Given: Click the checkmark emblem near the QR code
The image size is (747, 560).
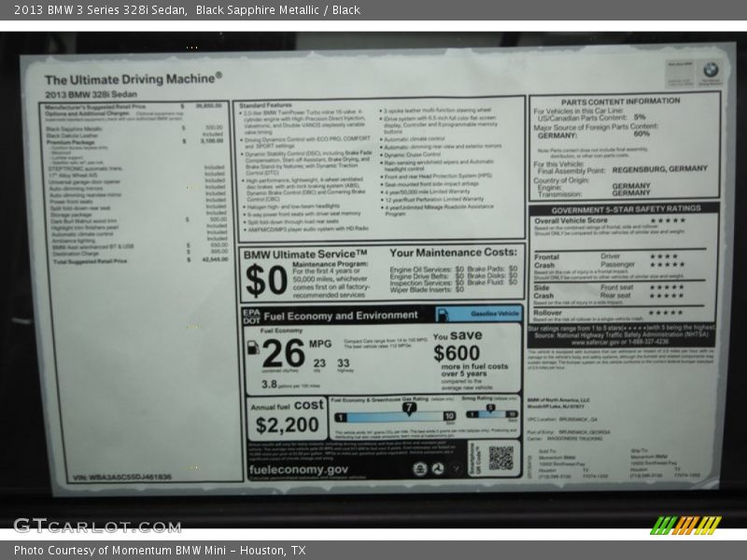Looking at the screenshot, I should [456, 467].
